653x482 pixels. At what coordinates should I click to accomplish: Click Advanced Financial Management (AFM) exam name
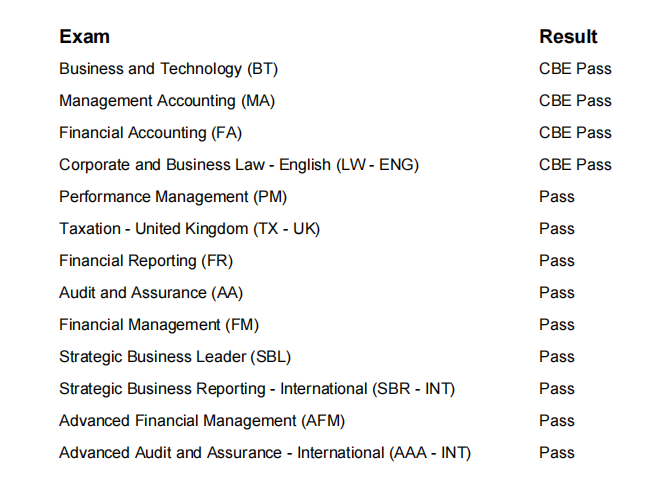[x=202, y=421]
